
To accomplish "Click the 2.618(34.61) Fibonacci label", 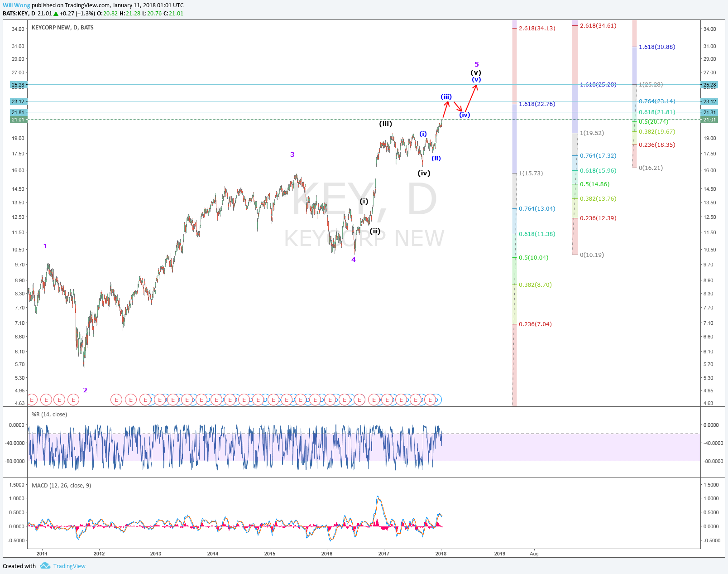I will click(x=598, y=26).
